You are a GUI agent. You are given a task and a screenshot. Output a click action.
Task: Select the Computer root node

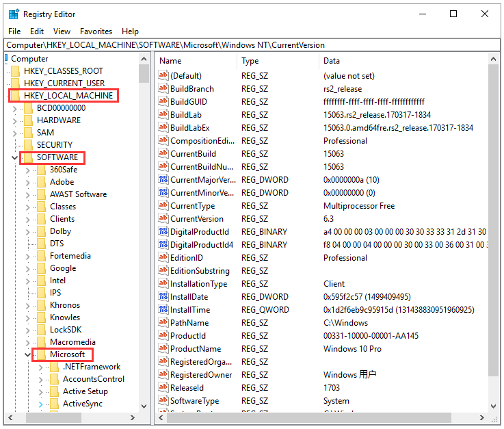[x=29, y=59]
